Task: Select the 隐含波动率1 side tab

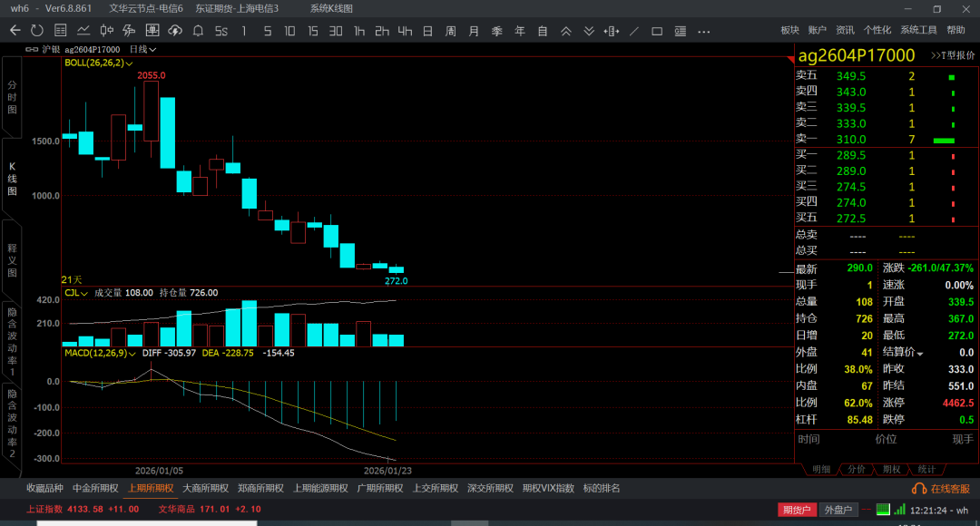Action: [x=12, y=339]
